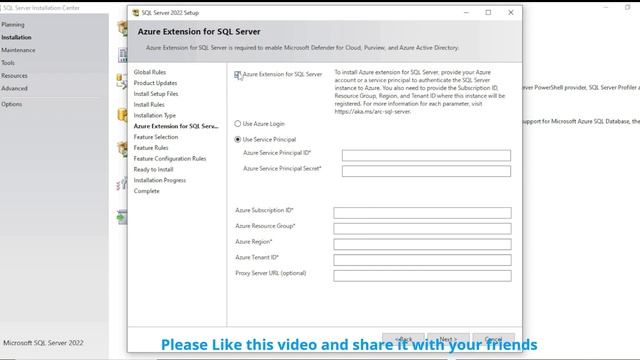Open Planning in Installation Center sidebar
This screenshot has width=640, height=360.
[13, 24]
